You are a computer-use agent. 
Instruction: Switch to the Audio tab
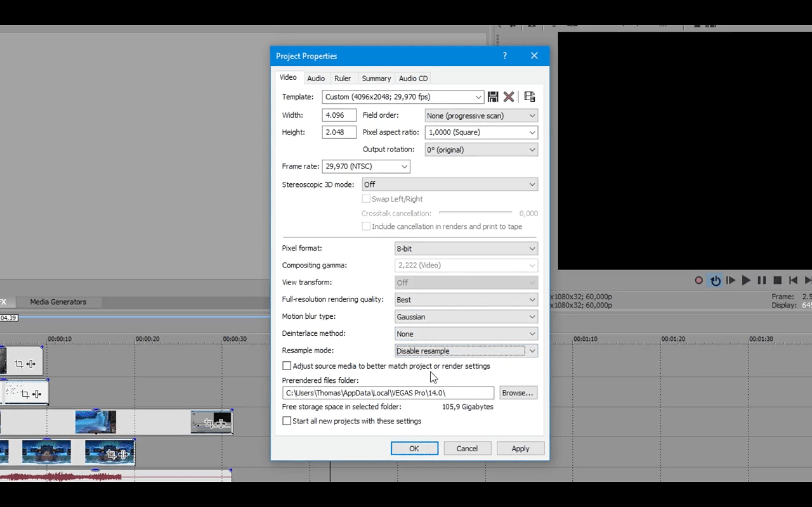[x=316, y=78]
